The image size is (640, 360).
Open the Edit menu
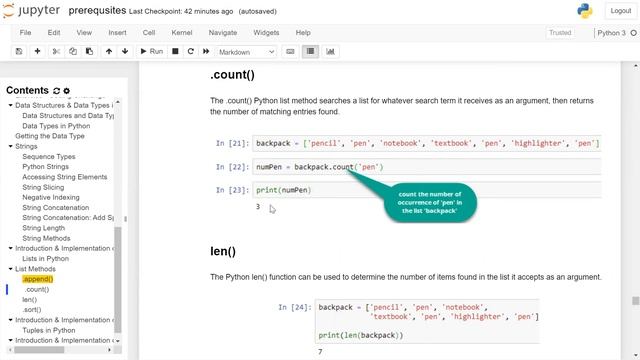[54, 33]
